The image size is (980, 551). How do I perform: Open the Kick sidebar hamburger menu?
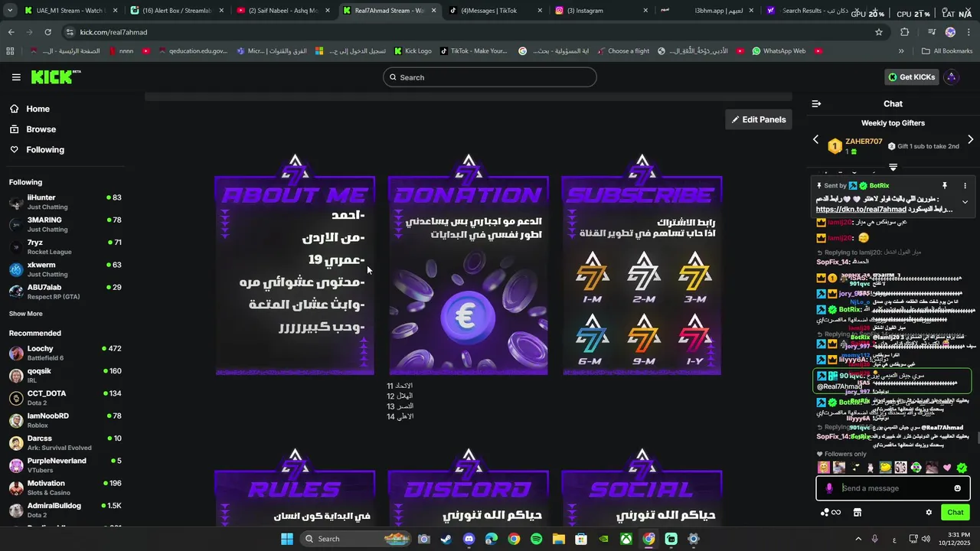[x=16, y=77]
